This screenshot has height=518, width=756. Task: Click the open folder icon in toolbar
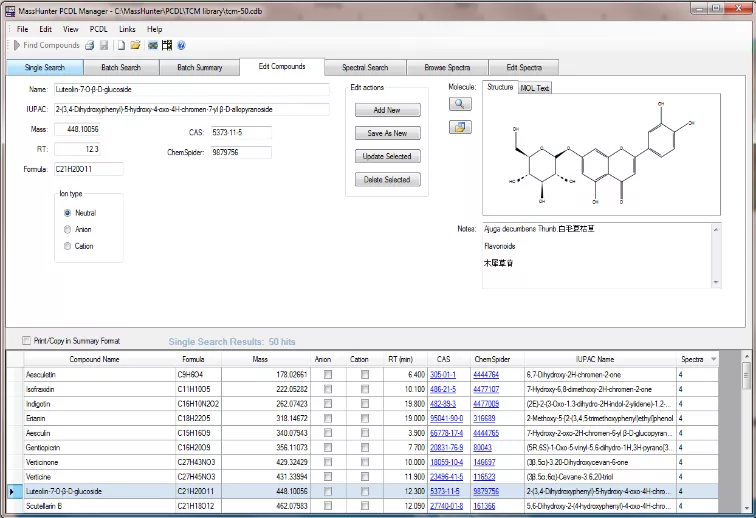coord(135,45)
